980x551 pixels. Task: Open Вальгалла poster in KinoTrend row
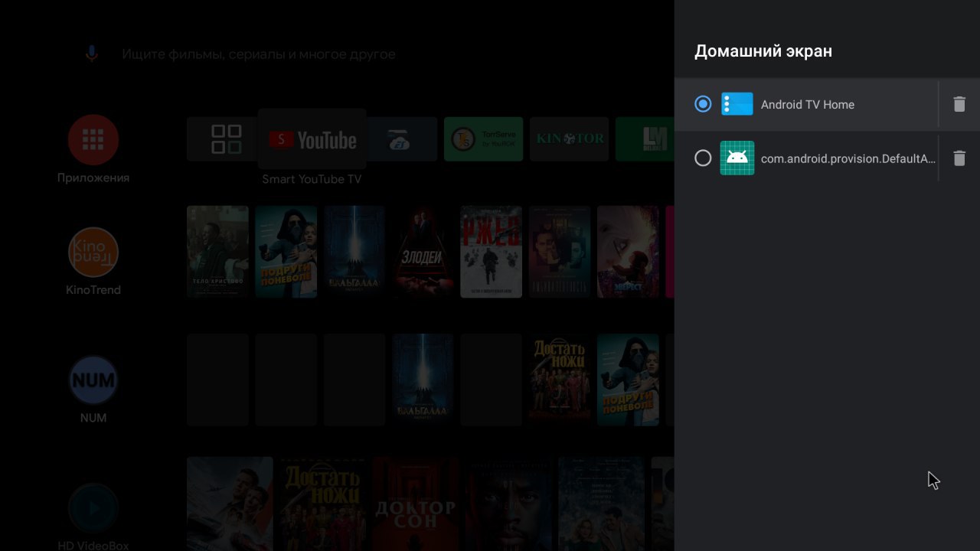point(354,252)
